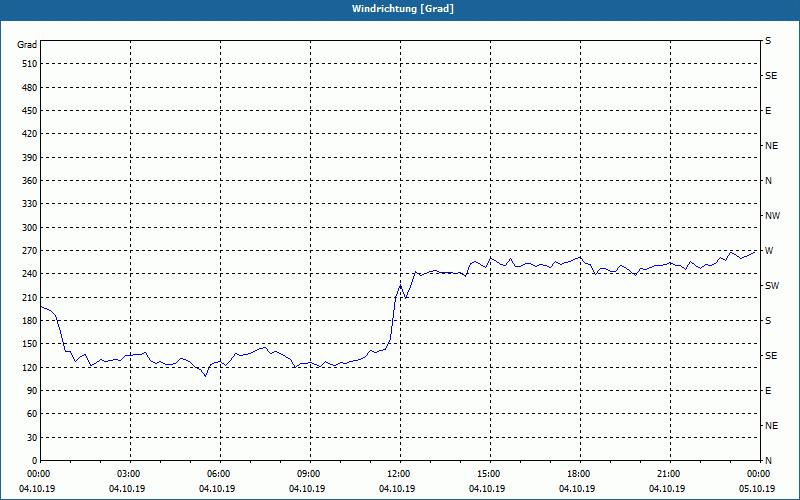Click the 300 y-axis label
This screenshot has width=800, height=500.
coord(30,228)
